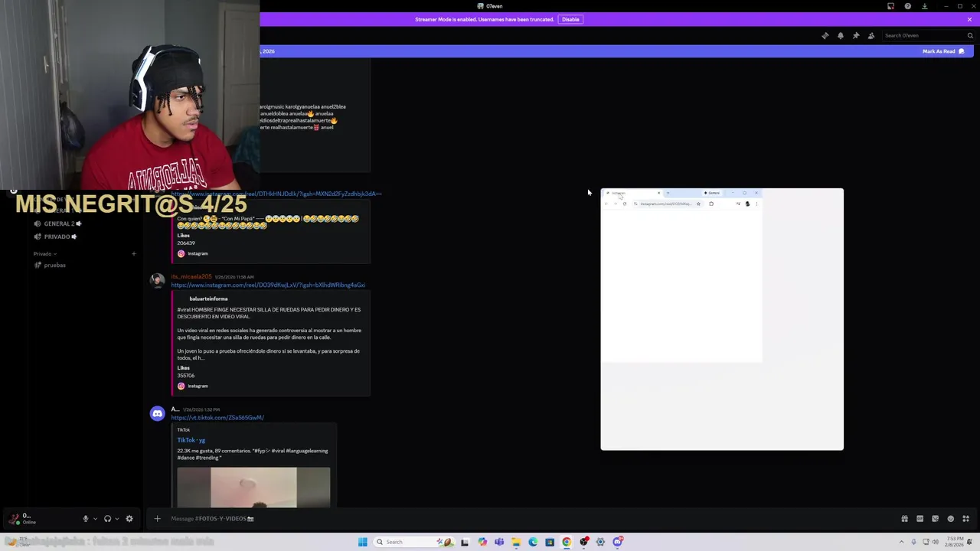The width and height of the screenshot is (980, 551).
Task: Click the Message #FOTOS-Y-VIDEOS input
Action: coord(528,518)
